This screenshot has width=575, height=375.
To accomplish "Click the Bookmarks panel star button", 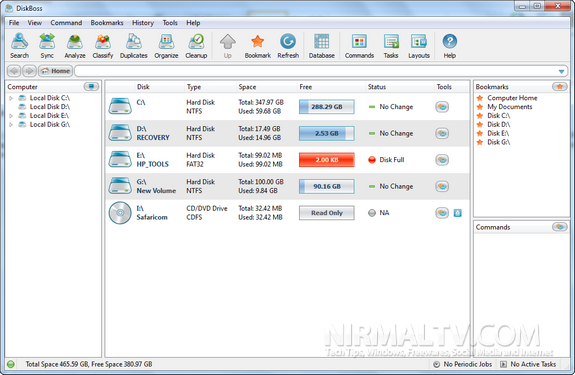I will (560, 87).
